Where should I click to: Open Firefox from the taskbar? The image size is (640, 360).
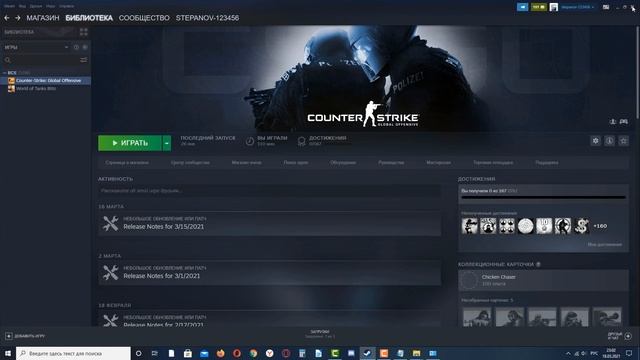pos(220,353)
